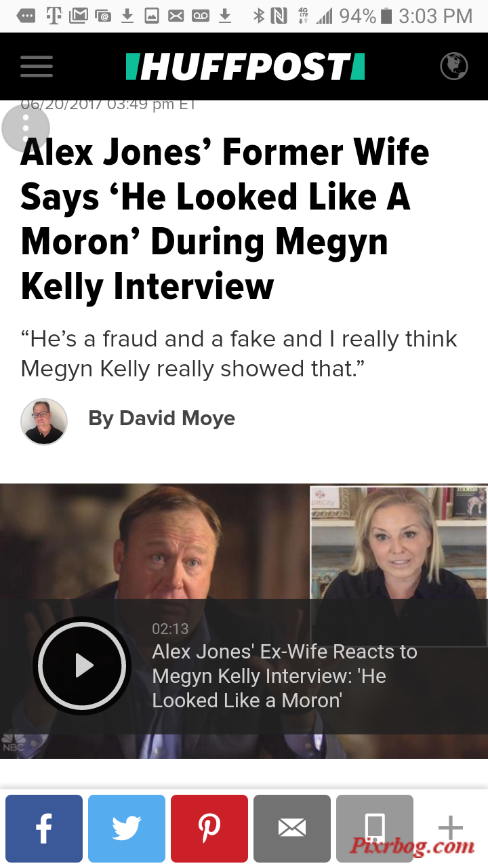Open video title 'Ex-Wife Reacts to Megyn Kelly Interview'

(285, 676)
